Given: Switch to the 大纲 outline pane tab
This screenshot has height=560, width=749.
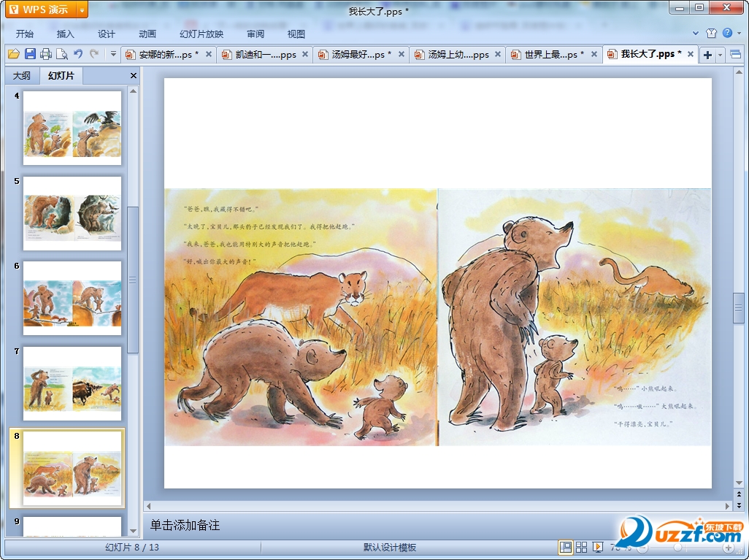Looking at the screenshot, I should [21, 75].
